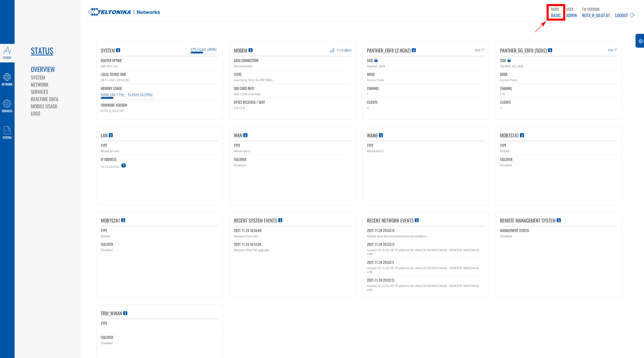Click the firmware version RUTX_R_00.07.01 in SYSTEM card
Screen dimensions: 644x358
click(112, 111)
